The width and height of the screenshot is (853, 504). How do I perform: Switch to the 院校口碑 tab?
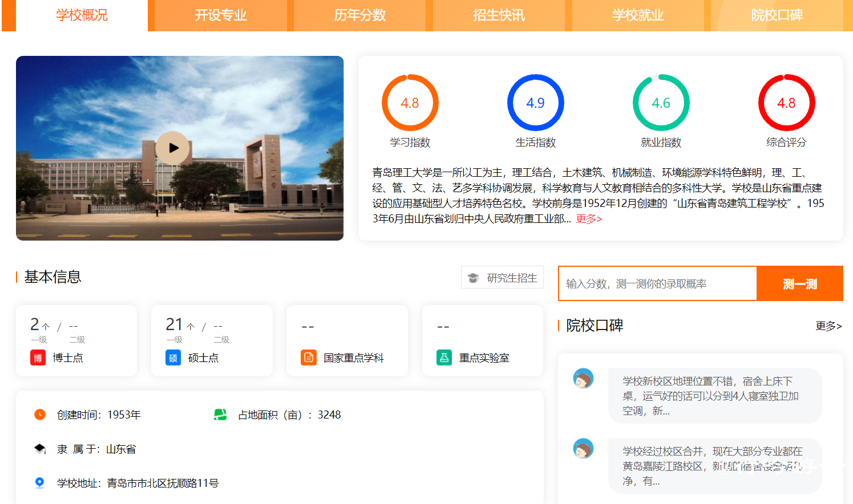(777, 15)
